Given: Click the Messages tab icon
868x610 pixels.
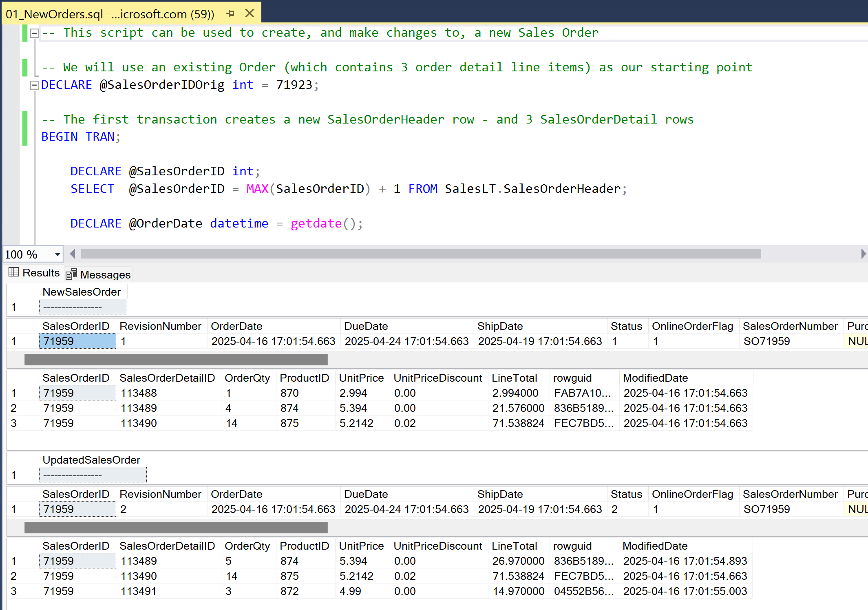Looking at the screenshot, I should 71,274.
